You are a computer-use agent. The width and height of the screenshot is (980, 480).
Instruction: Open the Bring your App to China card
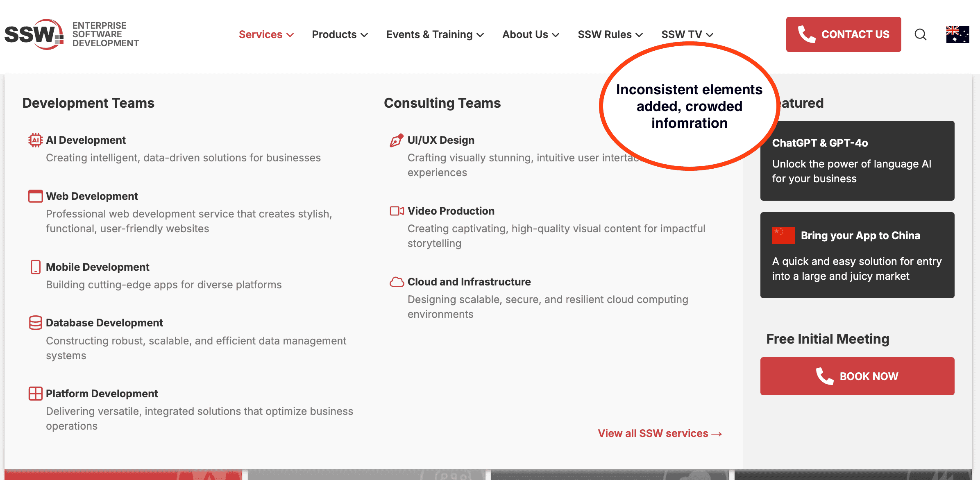tap(857, 255)
